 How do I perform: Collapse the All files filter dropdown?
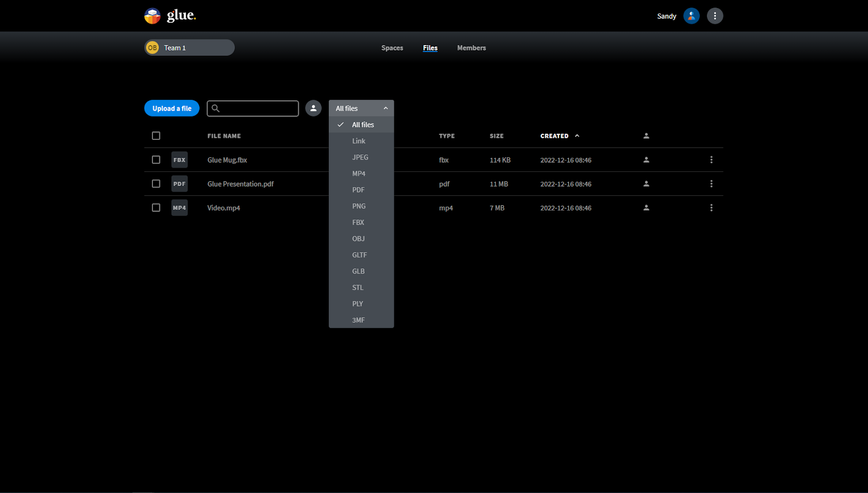pyautogui.click(x=361, y=108)
